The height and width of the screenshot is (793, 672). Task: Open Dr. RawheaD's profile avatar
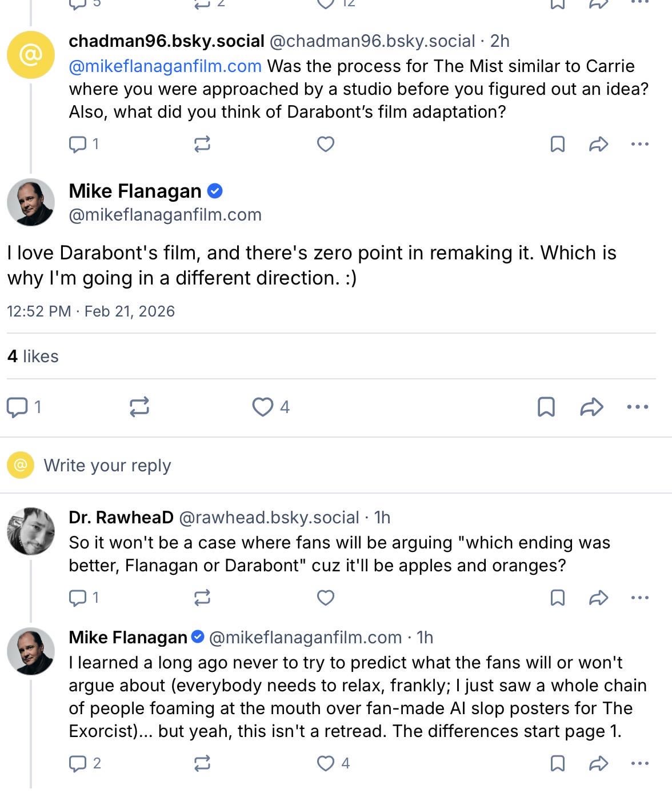pos(31,531)
